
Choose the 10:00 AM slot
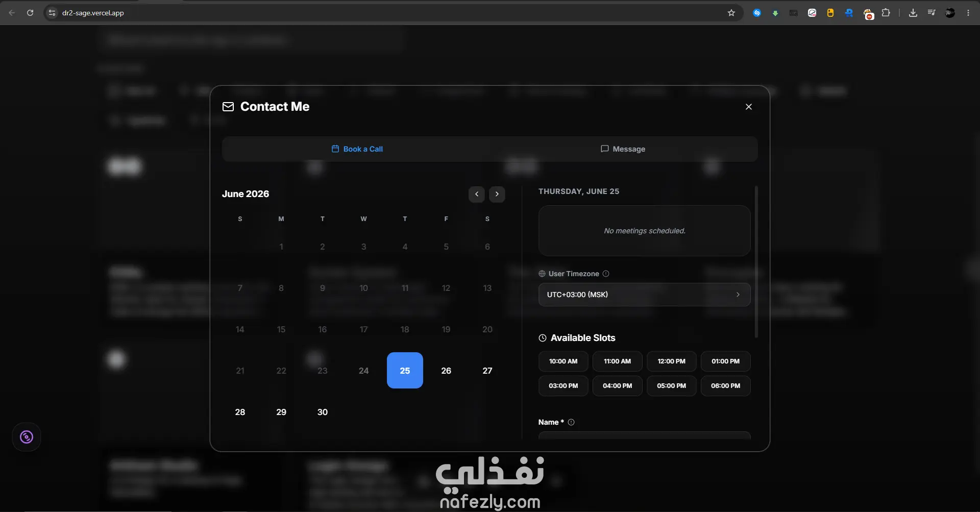pyautogui.click(x=563, y=361)
